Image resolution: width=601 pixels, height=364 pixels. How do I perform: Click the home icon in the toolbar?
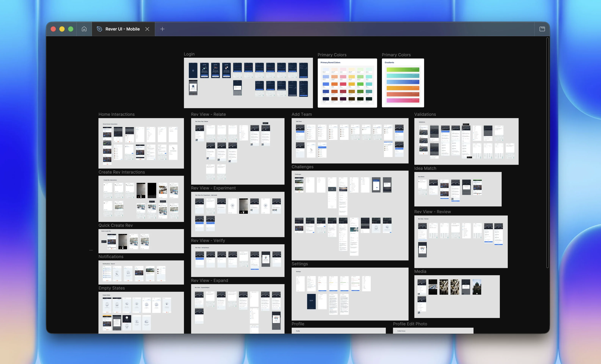[84, 29]
